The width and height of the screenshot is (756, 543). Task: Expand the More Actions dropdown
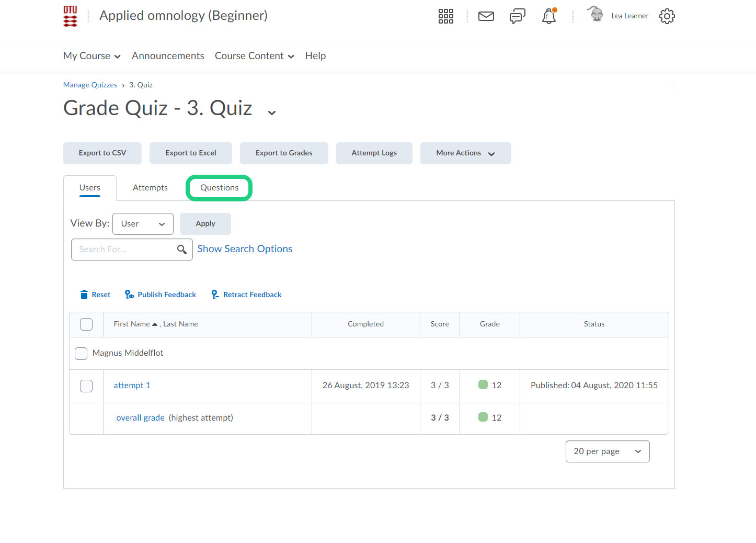point(465,153)
